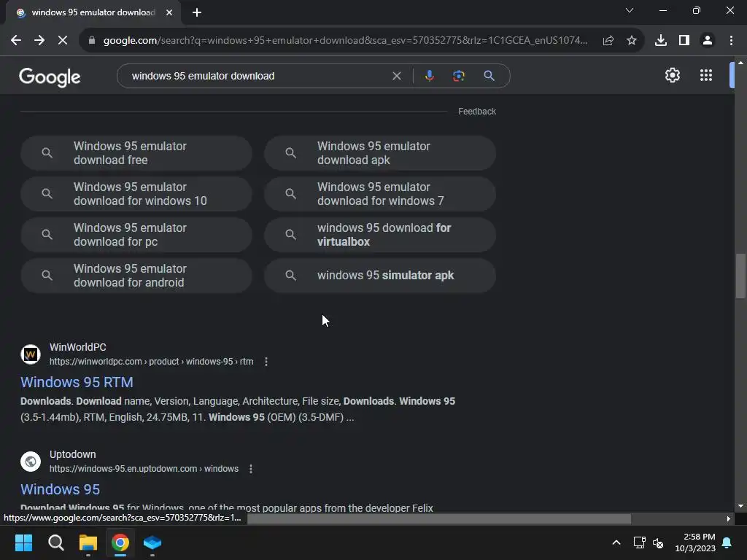Open Chrome three-dot menu

click(731, 41)
